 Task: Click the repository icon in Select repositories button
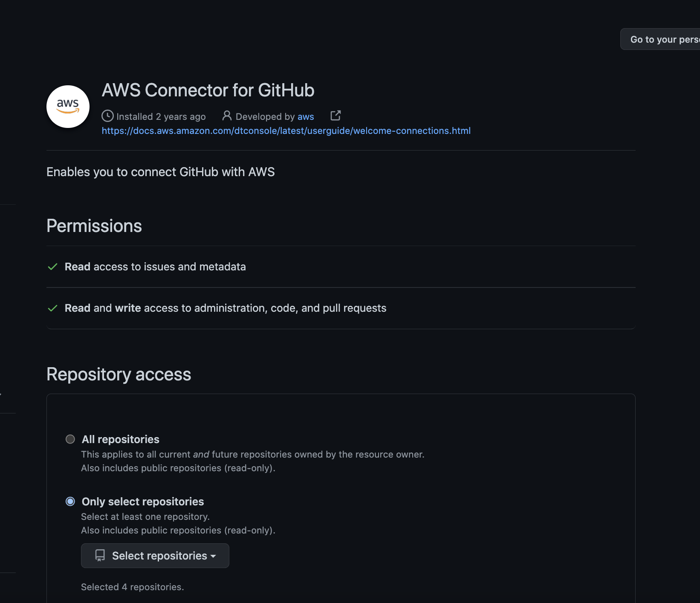(100, 555)
